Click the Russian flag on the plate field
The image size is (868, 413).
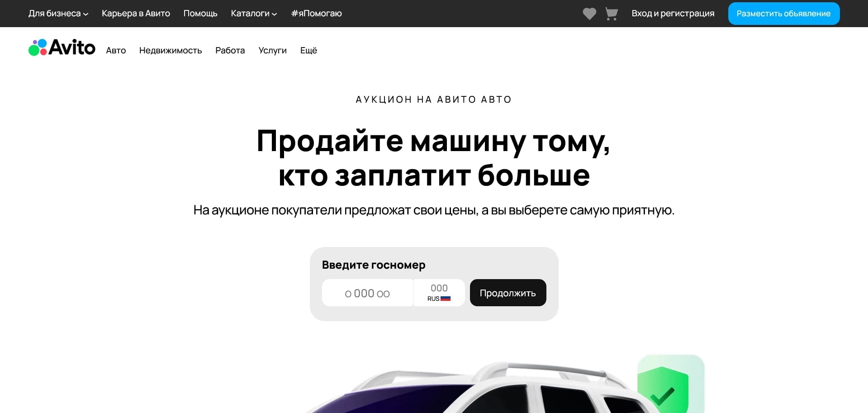446,298
